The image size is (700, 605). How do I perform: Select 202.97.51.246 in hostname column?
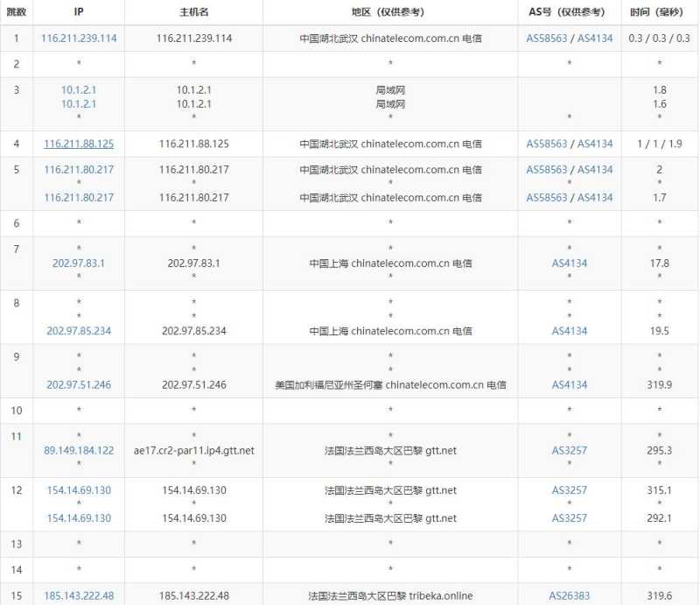[x=194, y=384]
